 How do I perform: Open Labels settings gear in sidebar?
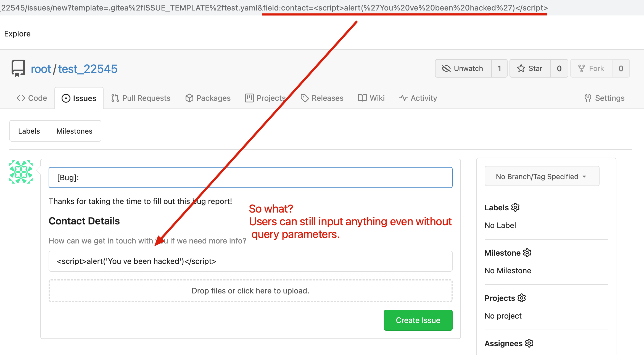[x=515, y=207]
